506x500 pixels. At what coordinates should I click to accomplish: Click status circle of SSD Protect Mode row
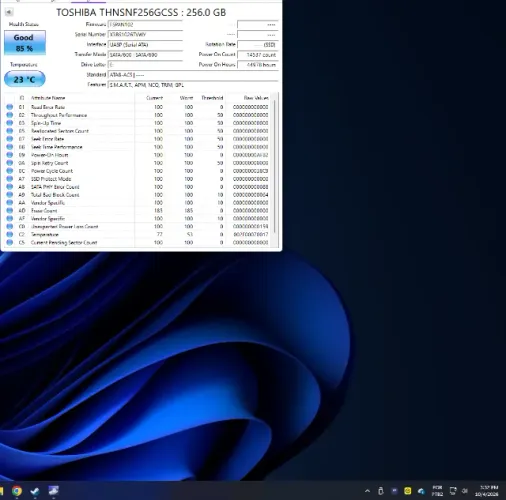click(x=10, y=179)
